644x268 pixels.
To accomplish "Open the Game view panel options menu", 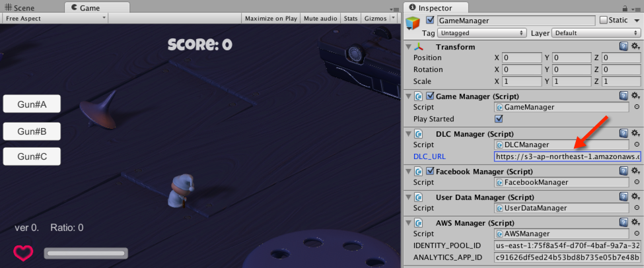I will [394, 9].
